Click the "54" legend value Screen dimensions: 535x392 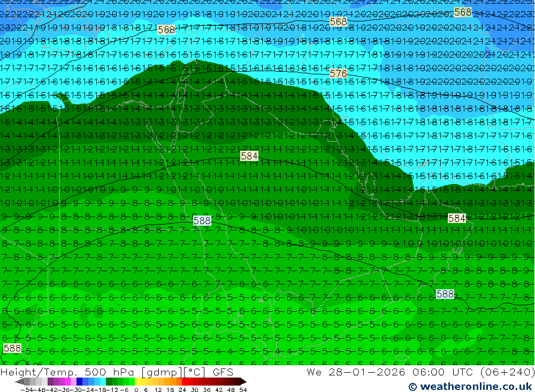[x=243, y=390]
